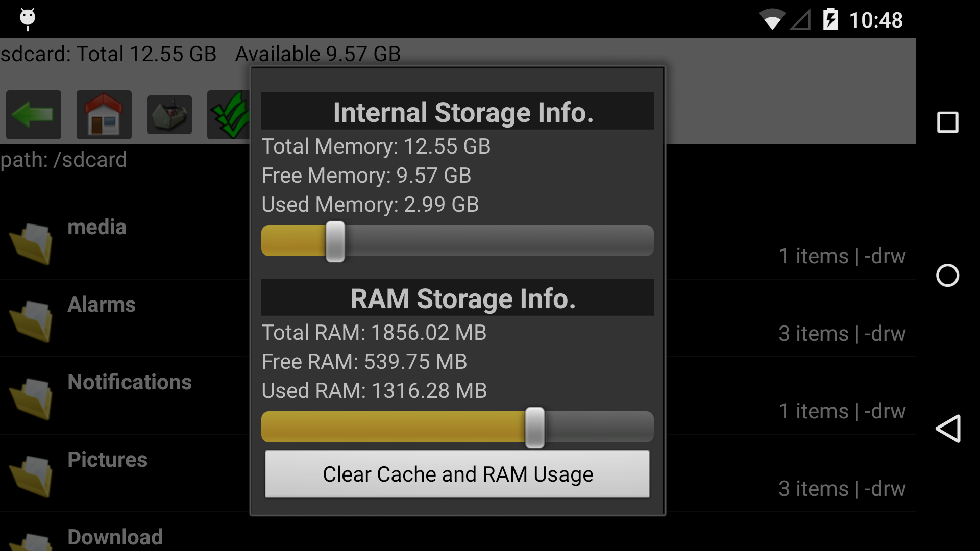Viewport: 980px width, 551px height.
Task: Navigate back using the green arrow icon
Action: (x=33, y=114)
